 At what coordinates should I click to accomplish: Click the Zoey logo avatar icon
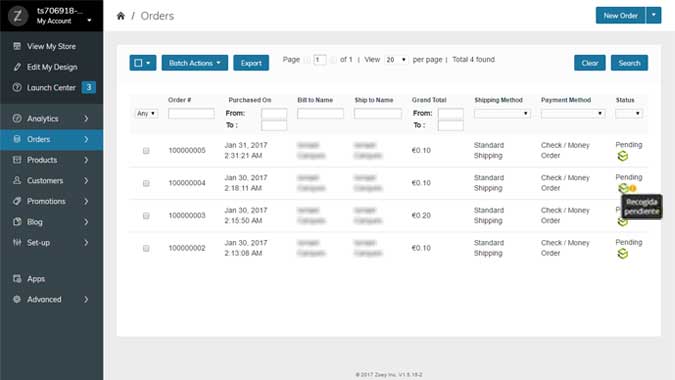coord(18,16)
